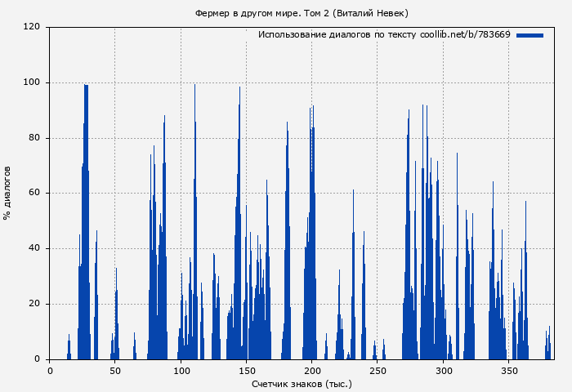Click the 100 tick on the vertical axis
The height and width of the screenshot is (392, 572).
[x=32, y=82]
